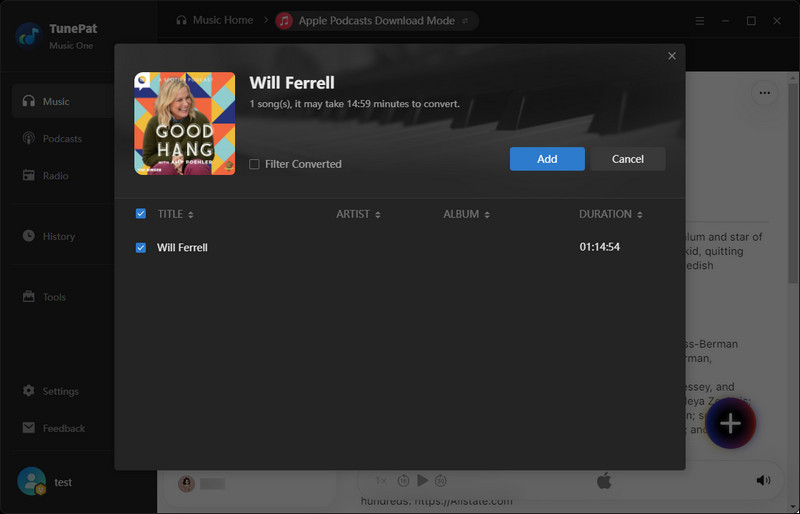
Task: Click the podcast avatar in player bar
Action: pos(187,483)
